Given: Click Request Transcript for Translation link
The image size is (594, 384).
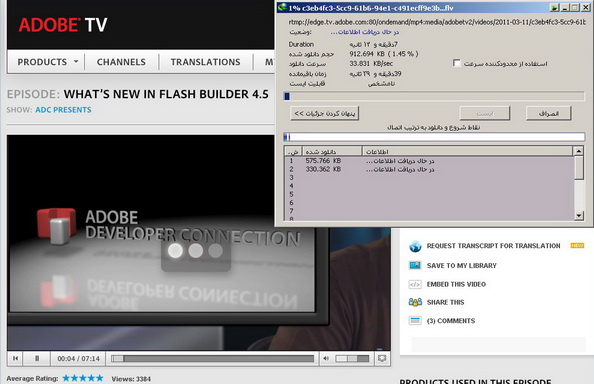Looking at the screenshot, I should click(x=493, y=246).
